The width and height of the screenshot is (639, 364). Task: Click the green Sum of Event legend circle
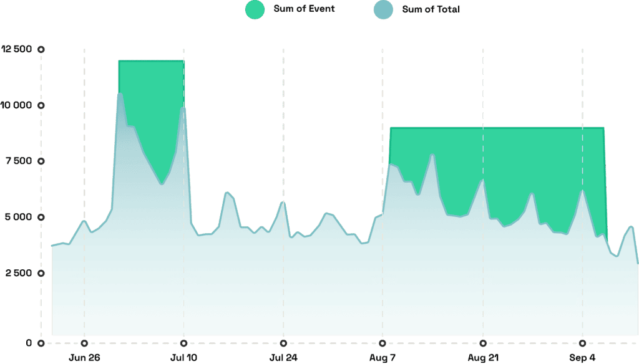(255, 9)
